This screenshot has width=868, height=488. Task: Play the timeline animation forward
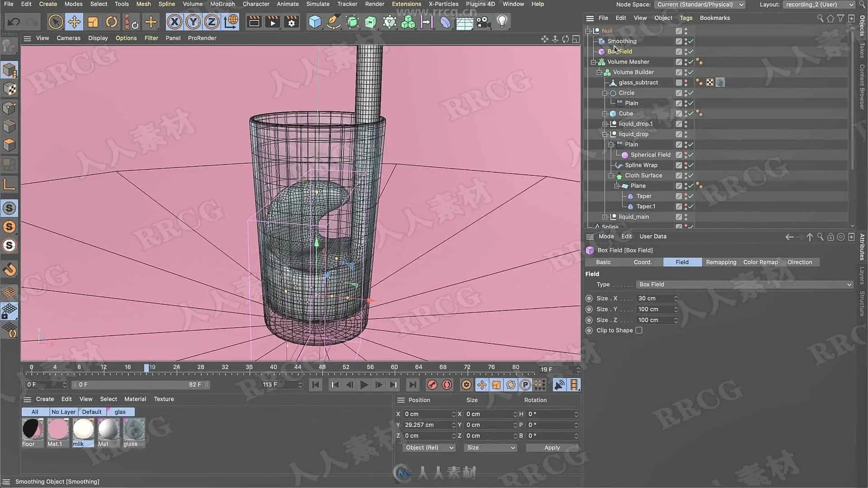[x=364, y=385]
